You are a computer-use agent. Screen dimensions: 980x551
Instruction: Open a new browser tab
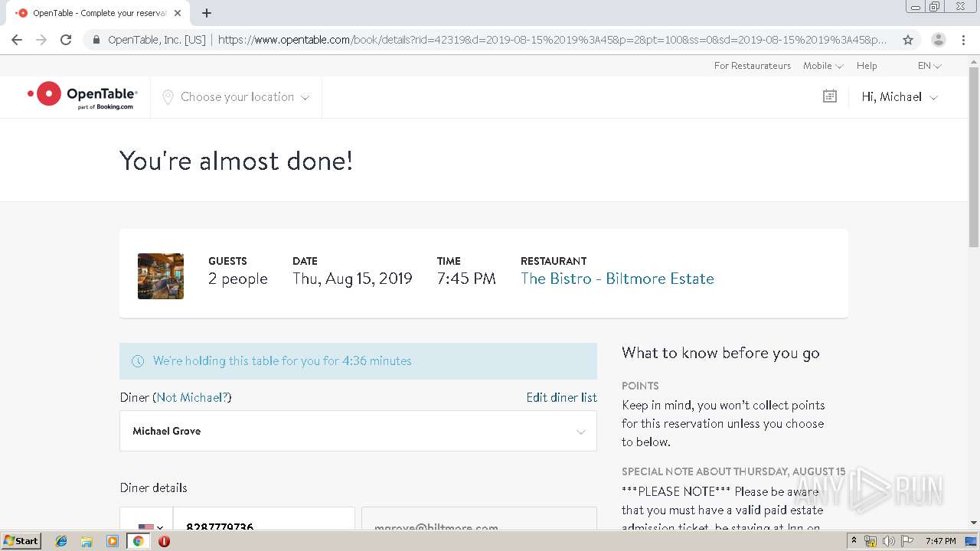pos(207,13)
